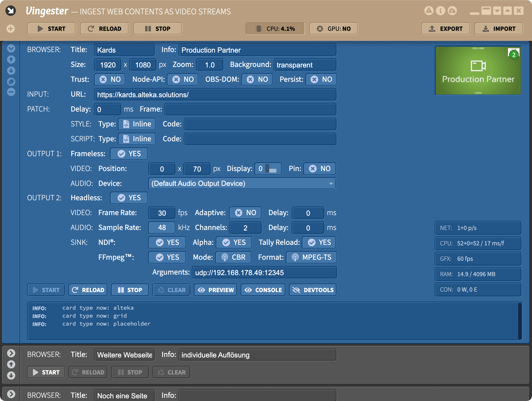
Task: Toggle the Trust NO switch
Action: tap(110, 79)
